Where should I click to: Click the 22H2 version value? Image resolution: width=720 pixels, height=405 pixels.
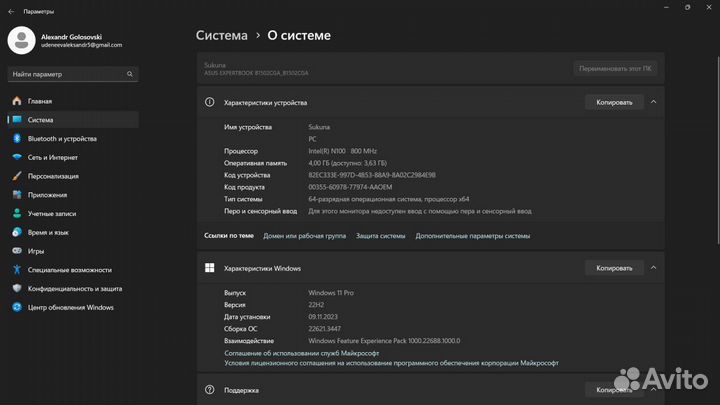point(316,304)
